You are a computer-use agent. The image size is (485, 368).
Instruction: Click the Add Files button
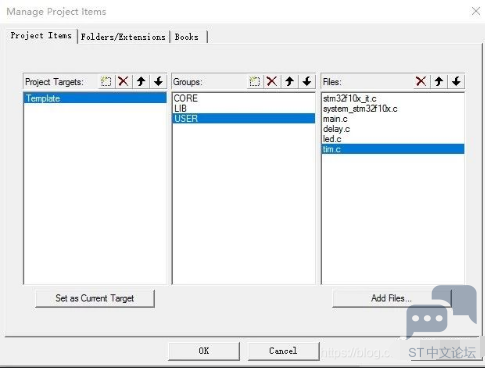tap(391, 298)
